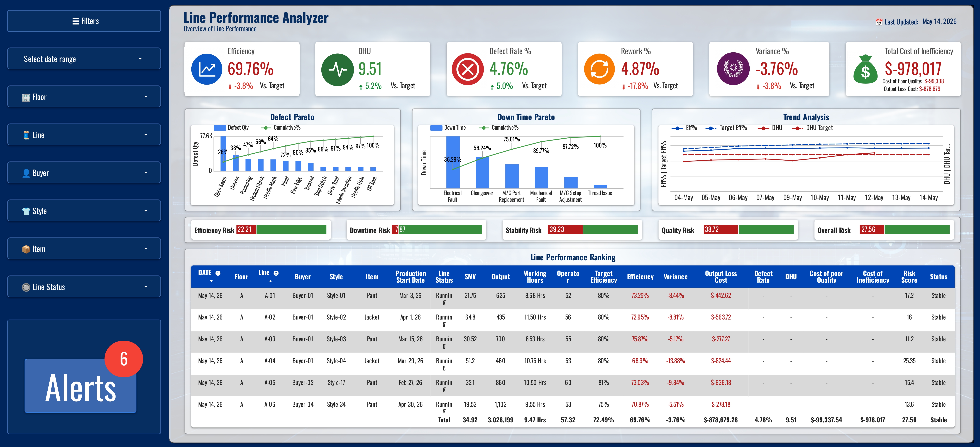The height and width of the screenshot is (447, 980).
Task: Click the Total $-878,679.28 cell
Action: [x=720, y=420]
